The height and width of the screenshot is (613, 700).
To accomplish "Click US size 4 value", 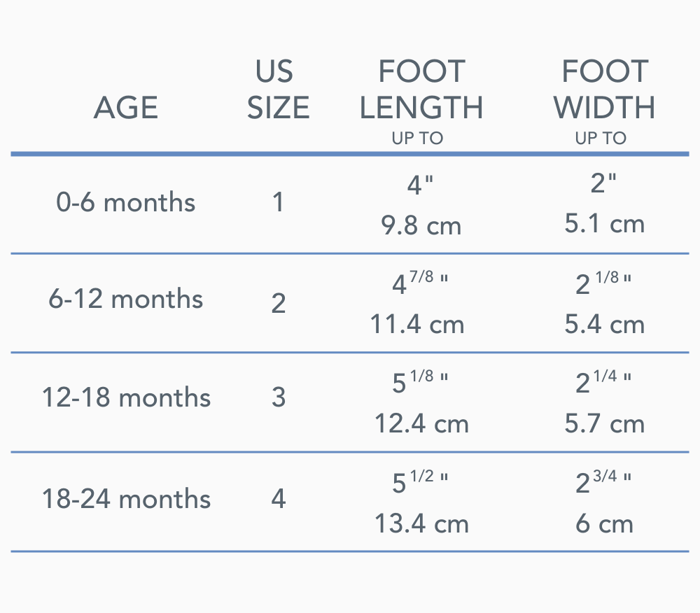I will [x=278, y=499].
